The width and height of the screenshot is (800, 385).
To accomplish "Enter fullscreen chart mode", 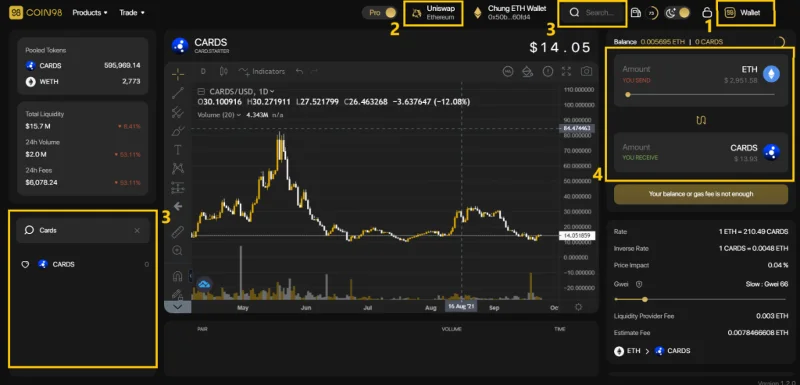I will (x=566, y=71).
